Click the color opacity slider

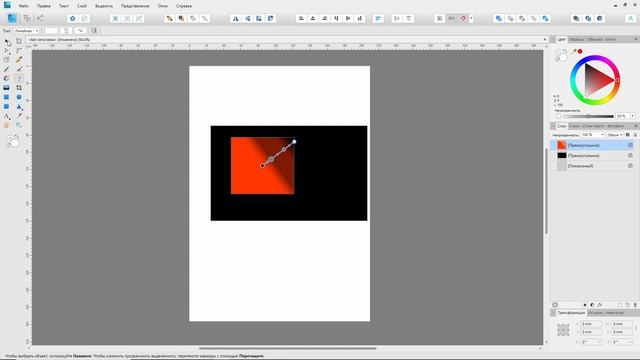pyautogui.click(x=588, y=116)
